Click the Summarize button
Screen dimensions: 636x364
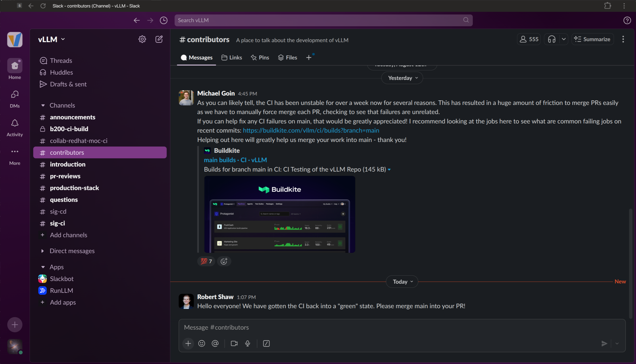[592, 39]
